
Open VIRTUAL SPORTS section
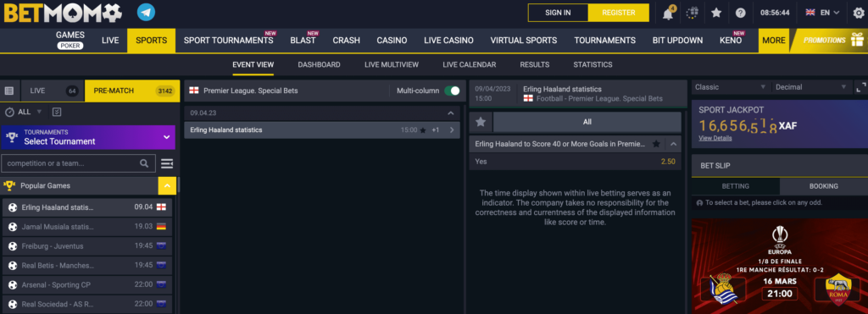[524, 41]
